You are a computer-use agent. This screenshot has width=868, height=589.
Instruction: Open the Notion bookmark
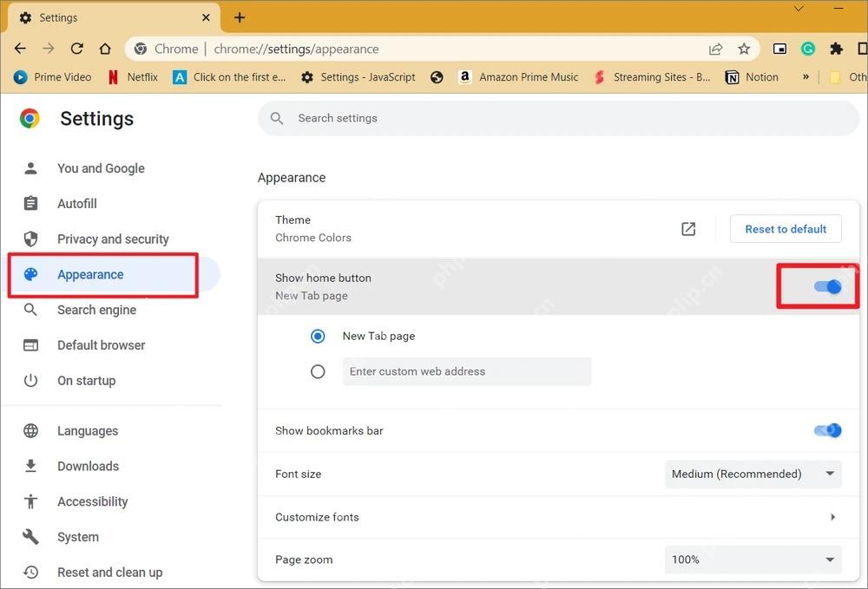click(752, 77)
